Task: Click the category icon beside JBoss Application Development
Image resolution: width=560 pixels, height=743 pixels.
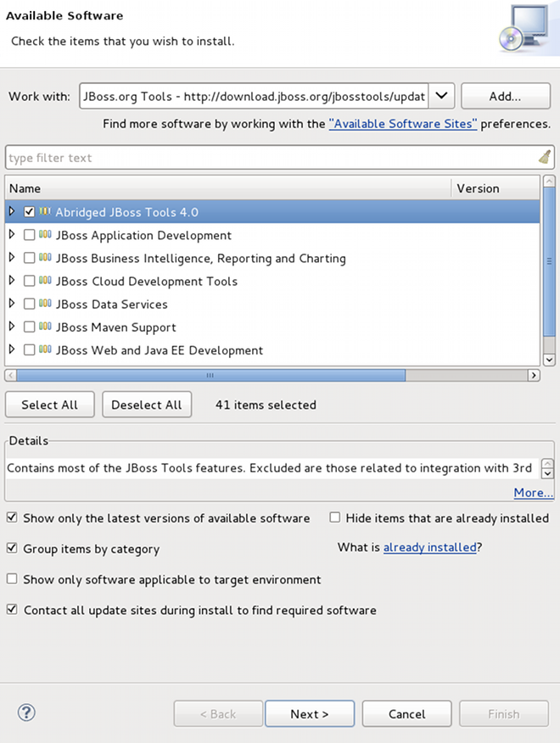Action: tap(45, 235)
